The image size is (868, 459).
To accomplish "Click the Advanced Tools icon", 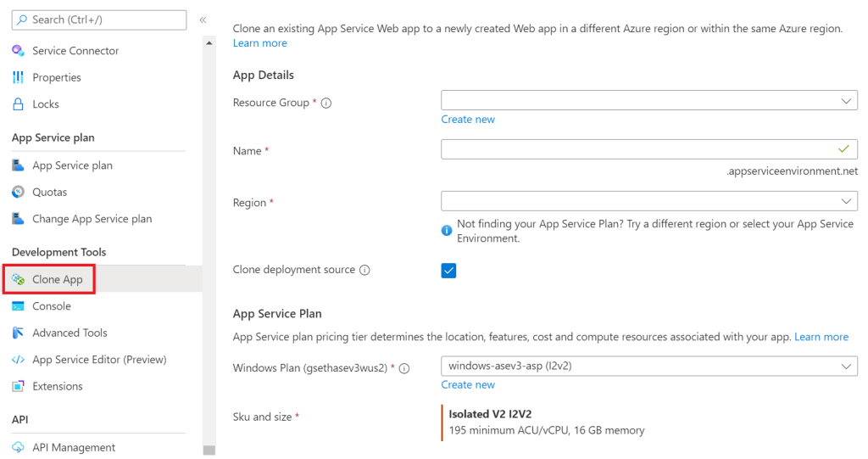I will 18,333.
